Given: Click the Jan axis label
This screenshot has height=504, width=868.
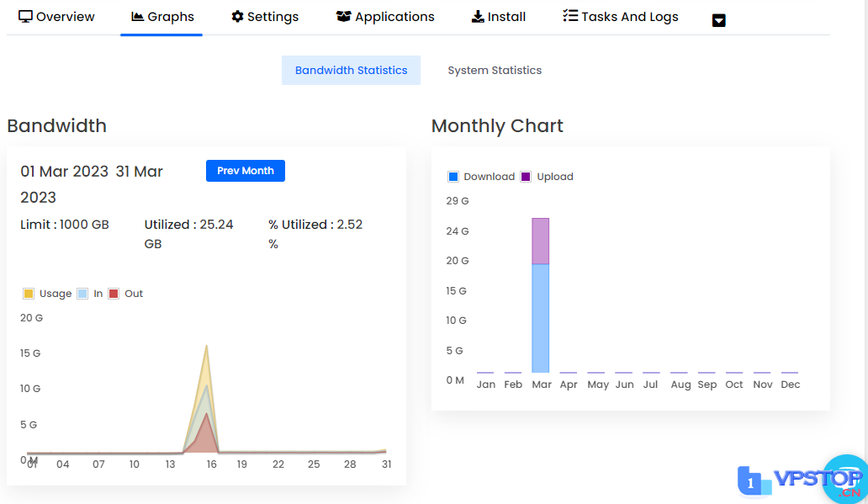Looking at the screenshot, I should pyautogui.click(x=486, y=385).
